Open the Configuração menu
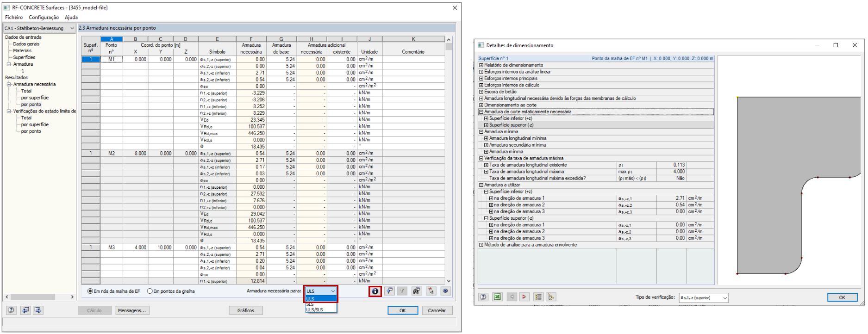The image size is (868, 334). pyautogui.click(x=44, y=17)
